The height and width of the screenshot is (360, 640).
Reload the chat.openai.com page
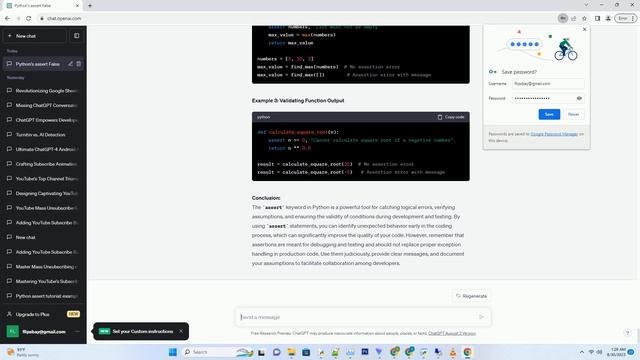click(x=29, y=18)
